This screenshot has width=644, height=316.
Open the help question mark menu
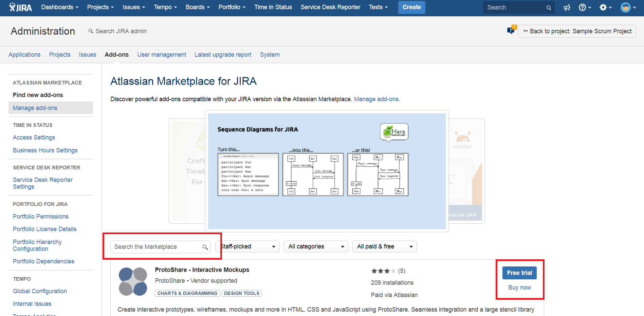[584, 7]
